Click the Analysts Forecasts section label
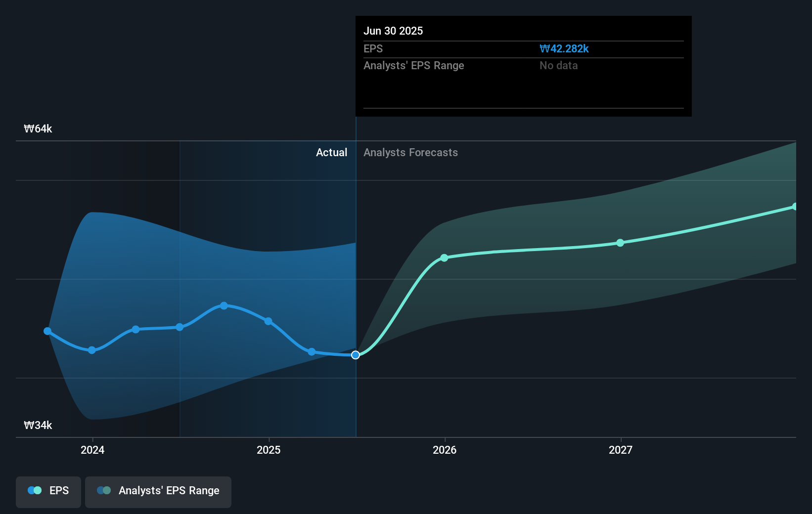This screenshot has width=812, height=514. [410, 153]
